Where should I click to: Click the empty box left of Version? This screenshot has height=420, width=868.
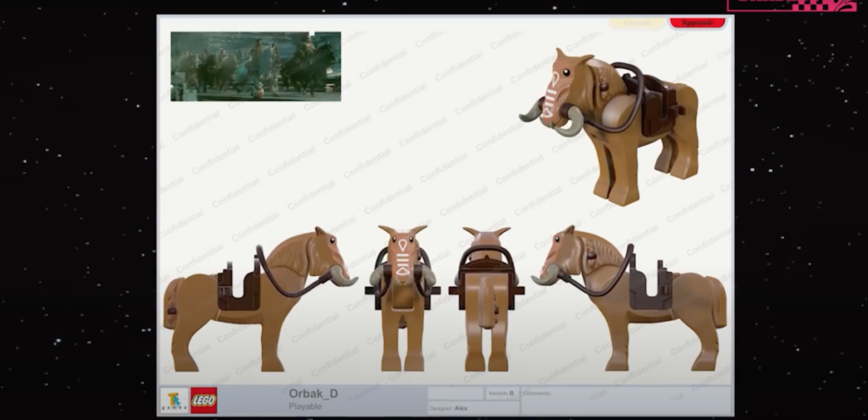(x=455, y=394)
